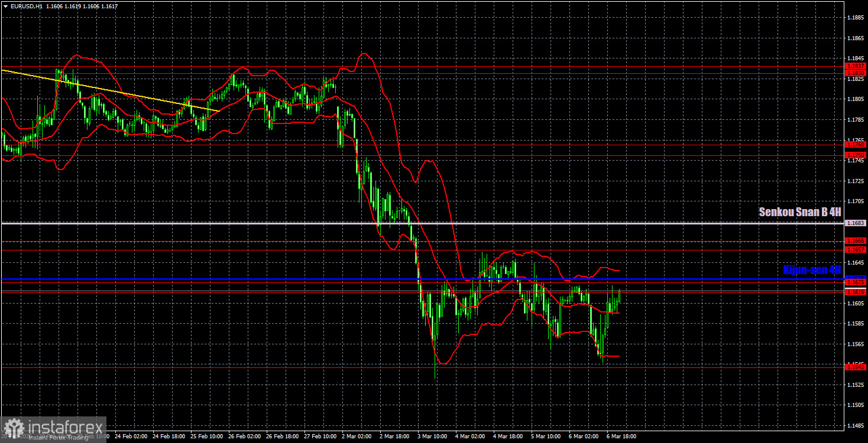Click the 1.1750 red price tag
Screen dimensions: 868x443
[x=856, y=155]
